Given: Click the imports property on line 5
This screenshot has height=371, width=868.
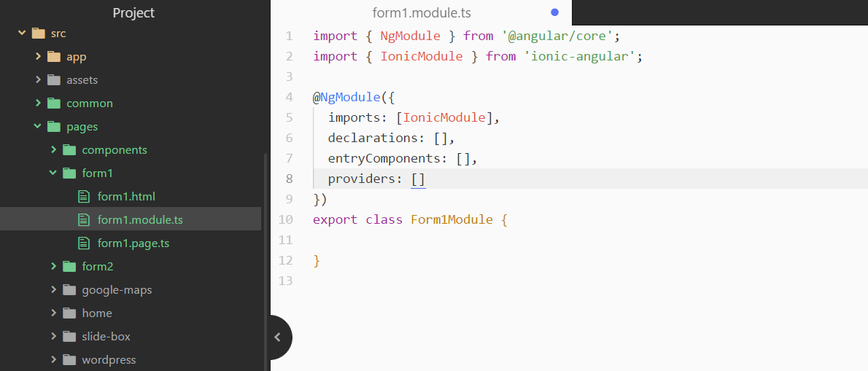Looking at the screenshot, I should click(x=358, y=118).
